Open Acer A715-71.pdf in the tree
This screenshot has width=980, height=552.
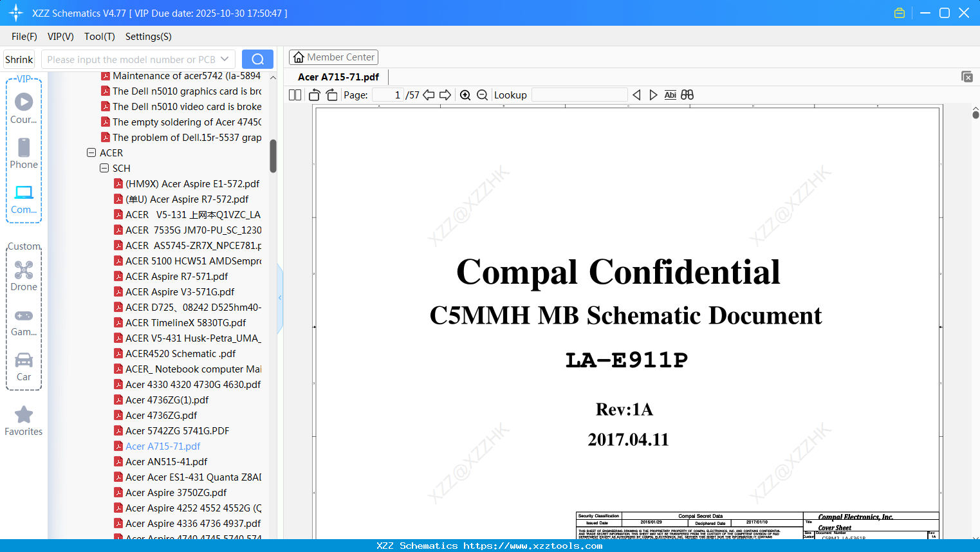click(x=163, y=446)
